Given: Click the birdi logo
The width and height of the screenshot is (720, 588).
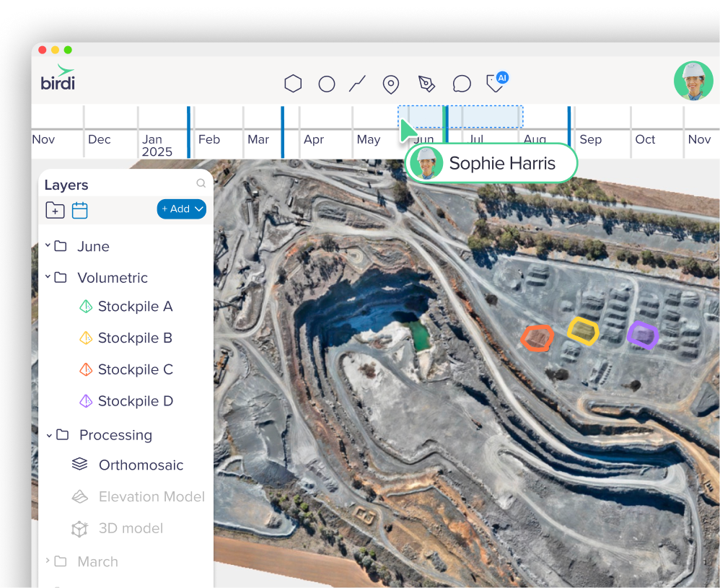Looking at the screenshot, I should (x=58, y=77).
